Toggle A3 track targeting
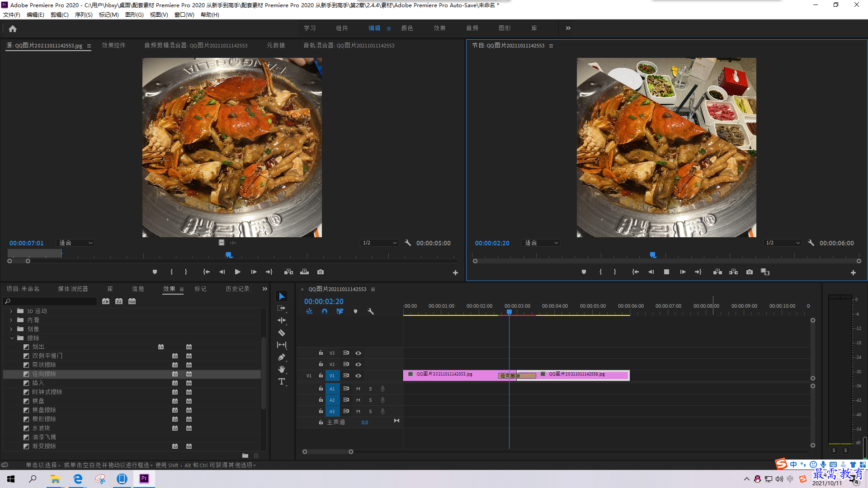Viewport: 868px width, 488px height. (332, 411)
